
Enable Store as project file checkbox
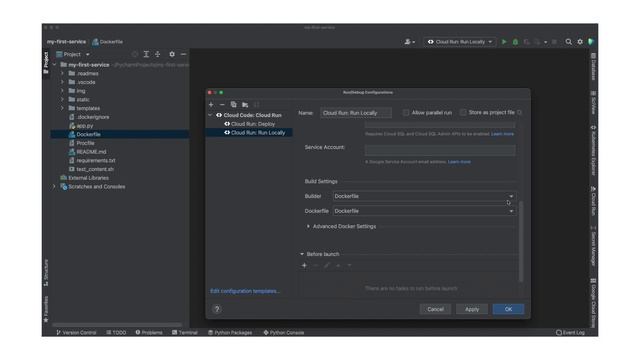click(x=463, y=113)
